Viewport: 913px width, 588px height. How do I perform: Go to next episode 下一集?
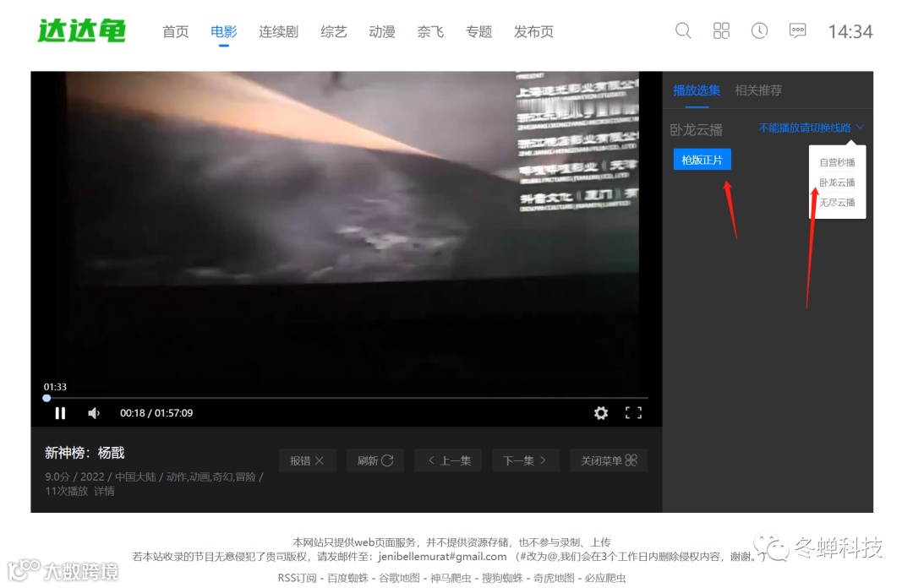click(526, 460)
